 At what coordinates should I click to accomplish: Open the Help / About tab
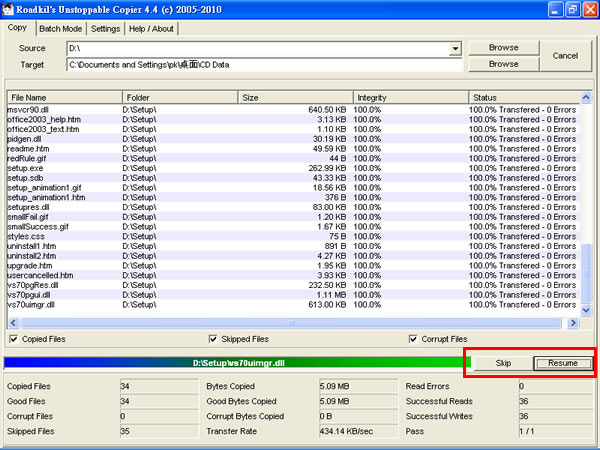(151, 29)
